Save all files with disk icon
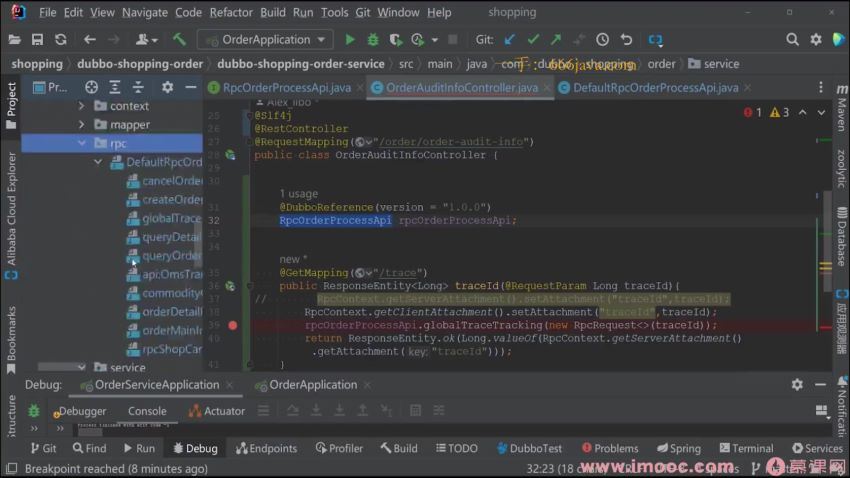This screenshot has height=478, width=850. (x=37, y=40)
